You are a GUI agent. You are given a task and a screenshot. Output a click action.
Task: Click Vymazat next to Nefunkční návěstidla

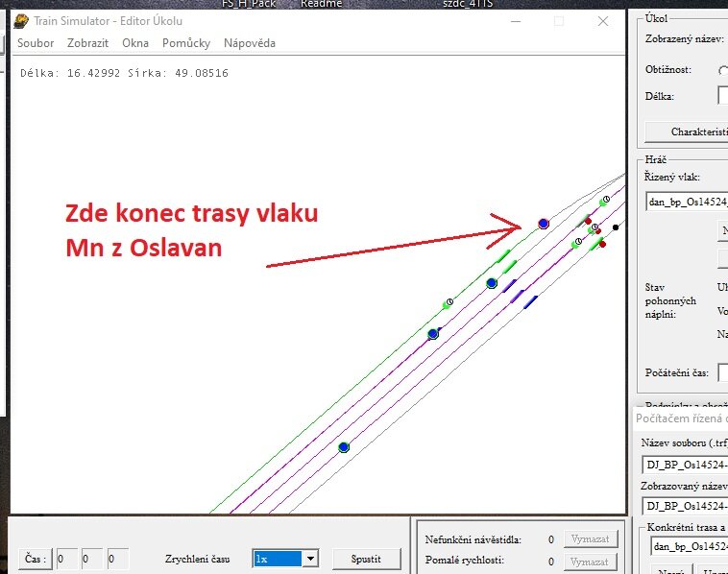(590, 539)
